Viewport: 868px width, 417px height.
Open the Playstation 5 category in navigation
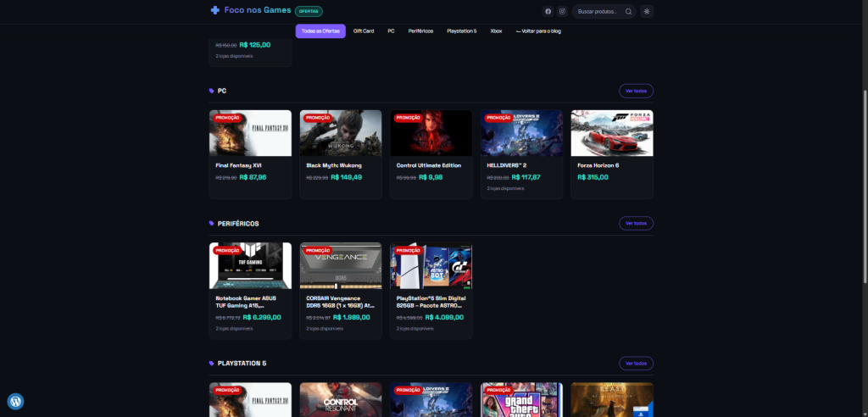click(462, 31)
